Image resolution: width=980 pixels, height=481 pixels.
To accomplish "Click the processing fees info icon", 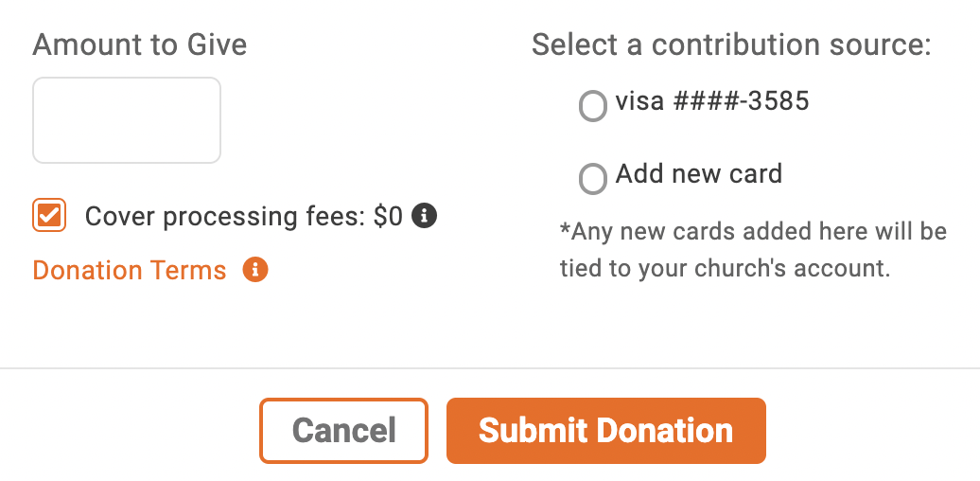I will click(x=426, y=216).
